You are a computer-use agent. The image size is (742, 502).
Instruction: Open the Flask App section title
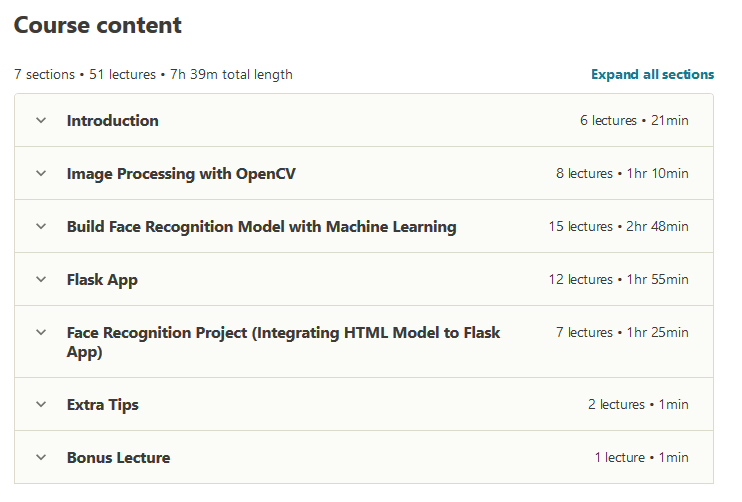point(102,280)
